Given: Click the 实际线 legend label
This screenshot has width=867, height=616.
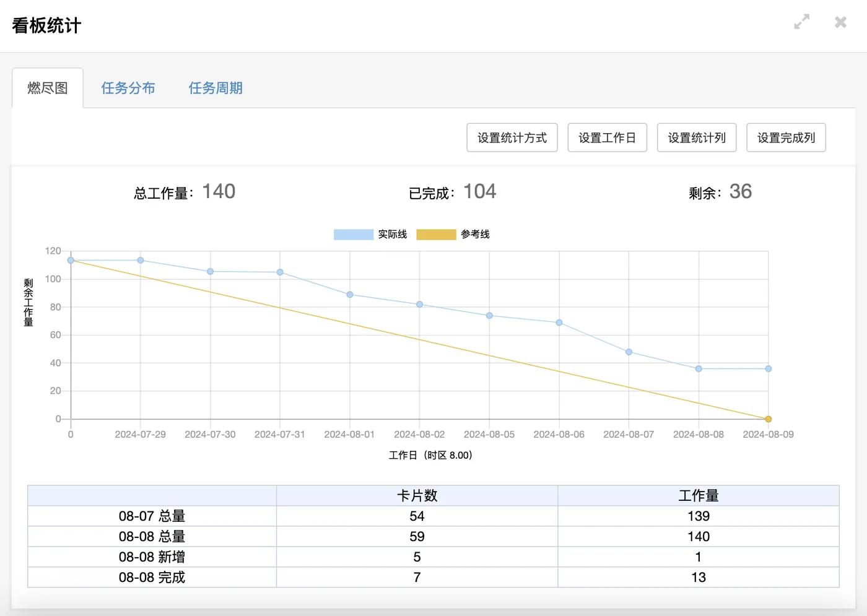Looking at the screenshot, I should pyautogui.click(x=393, y=234).
